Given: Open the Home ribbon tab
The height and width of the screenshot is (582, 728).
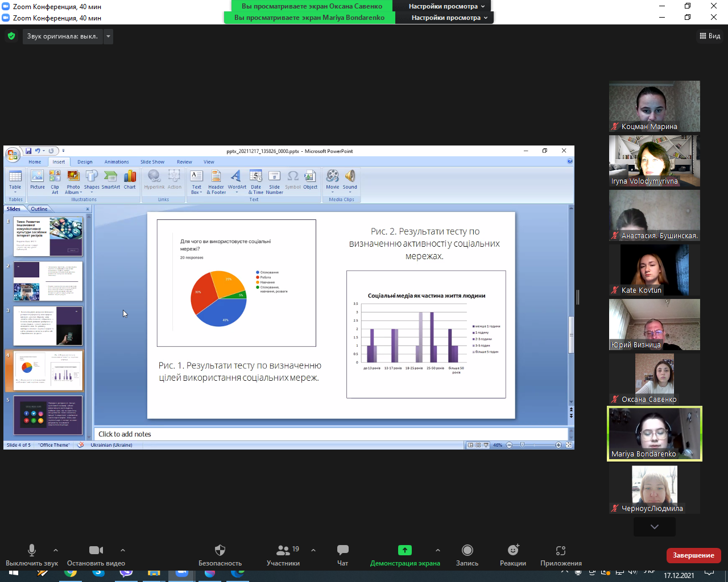Looking at the screenshot, I should (35, 162).
